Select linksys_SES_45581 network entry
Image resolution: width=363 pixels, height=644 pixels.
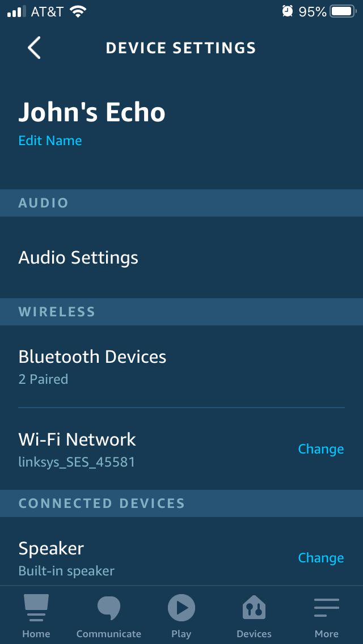click(77, 461)
